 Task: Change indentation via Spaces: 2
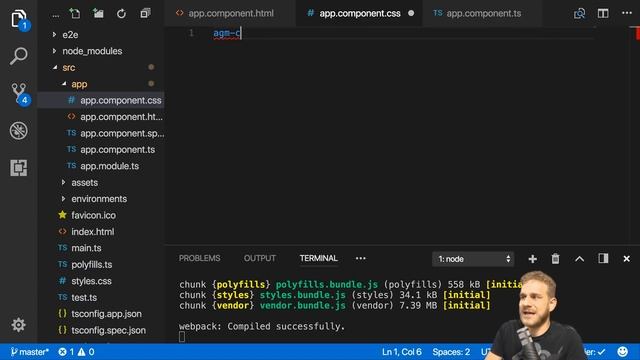(451, 352)
